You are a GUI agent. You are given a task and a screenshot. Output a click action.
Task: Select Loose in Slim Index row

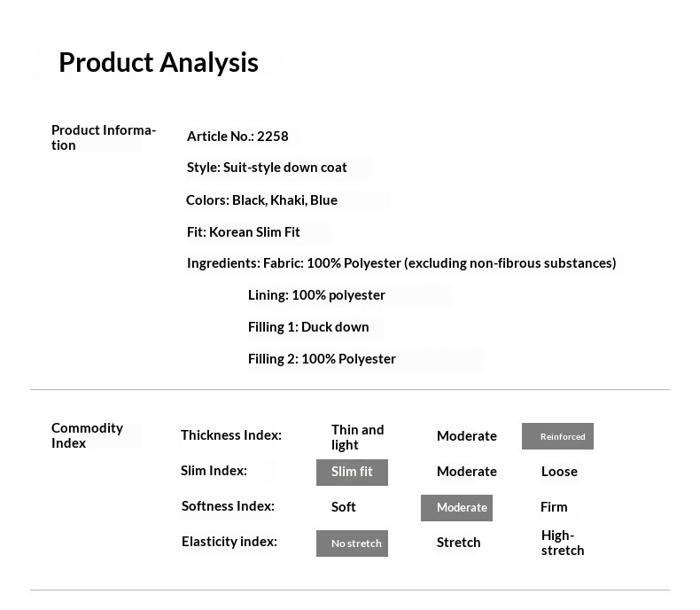tap(559, 472)
